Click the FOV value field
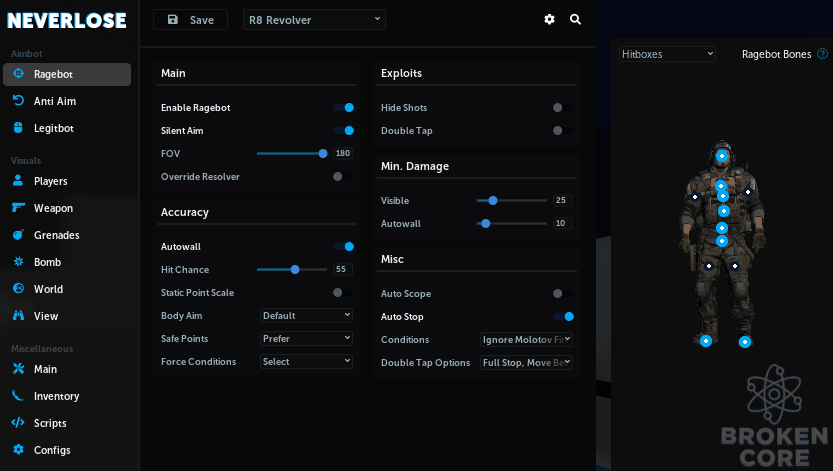833x471 pixels. point(343,153)
